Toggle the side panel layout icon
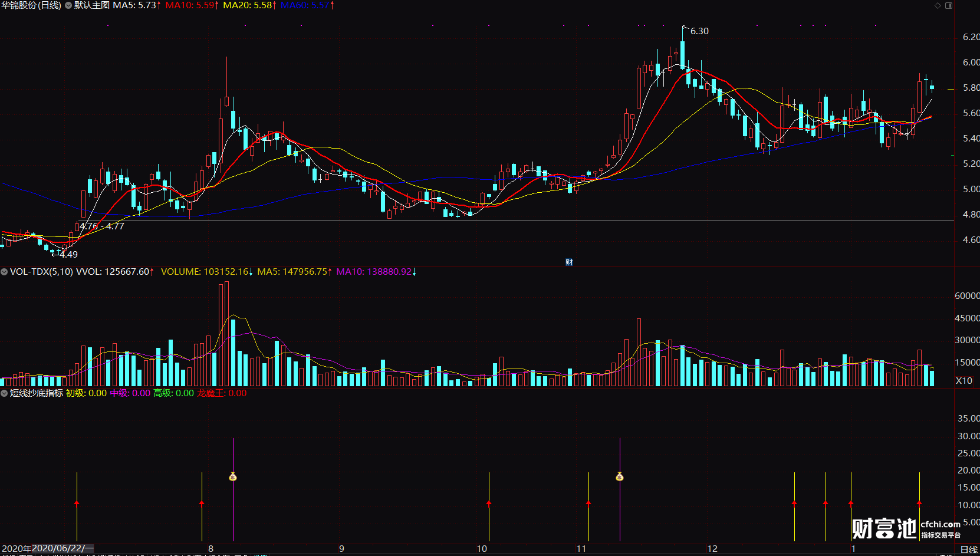 click(x=949, y=5)
